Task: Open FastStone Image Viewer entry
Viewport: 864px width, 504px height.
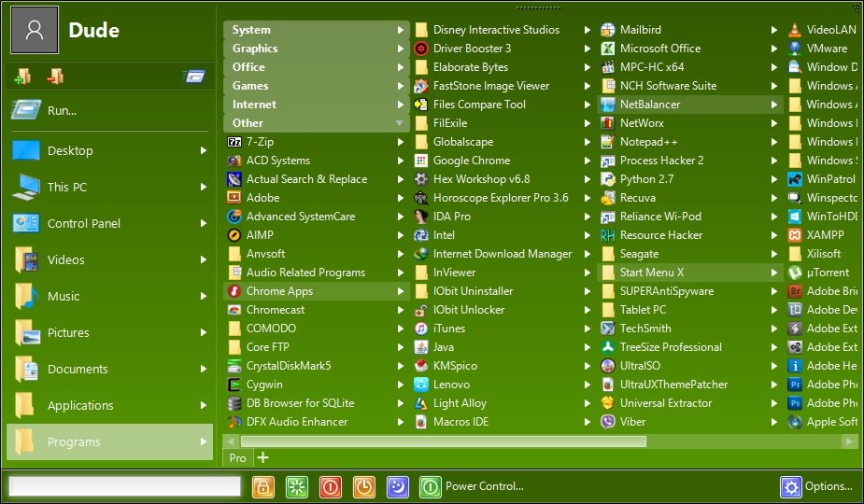Action: (503, 85)
